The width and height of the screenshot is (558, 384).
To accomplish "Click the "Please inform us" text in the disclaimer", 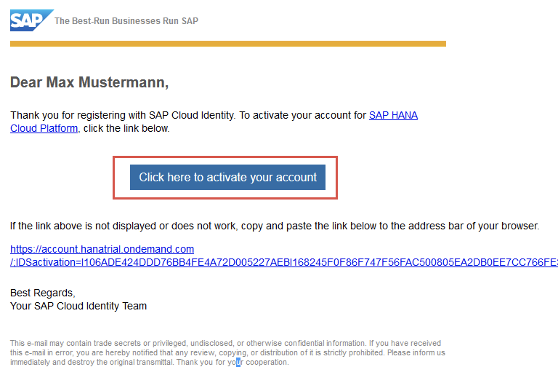I will tap(416, 353).
